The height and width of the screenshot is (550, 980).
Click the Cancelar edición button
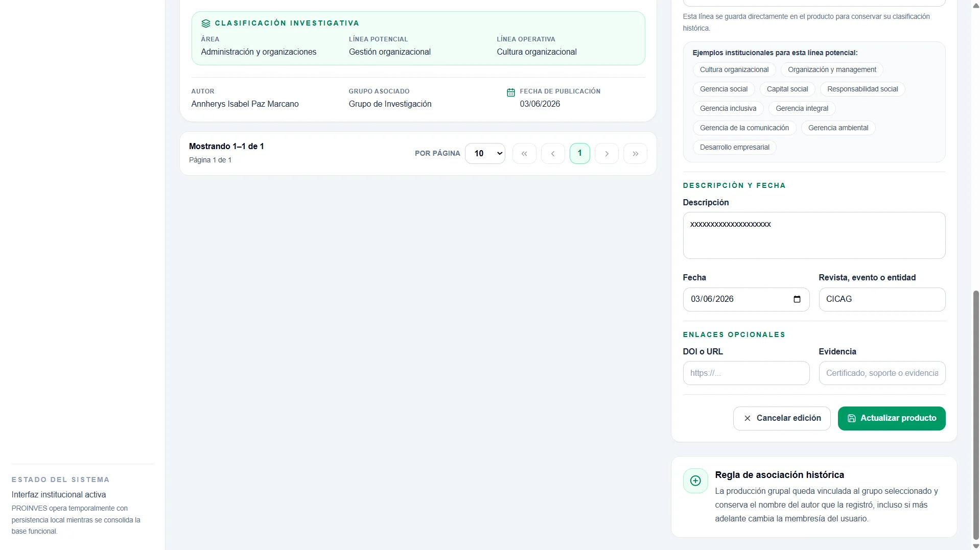[782, 418]
